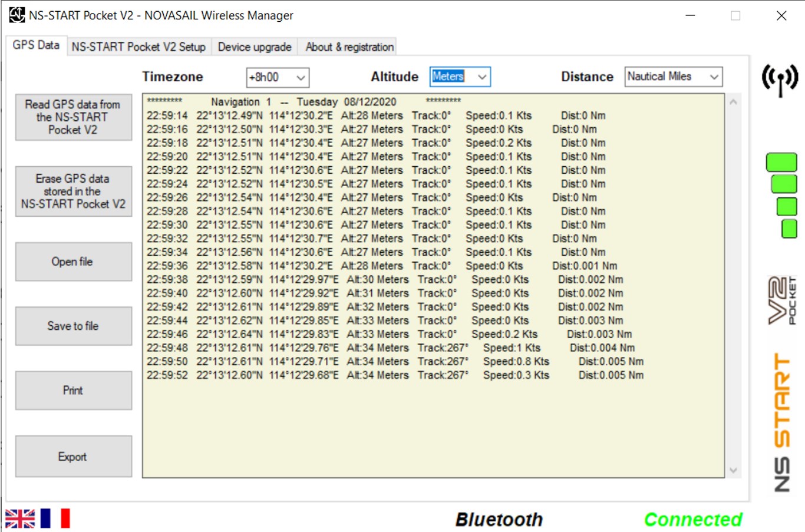Click the Print button
This screenshot has height=532, width=805.
point(74,391)
